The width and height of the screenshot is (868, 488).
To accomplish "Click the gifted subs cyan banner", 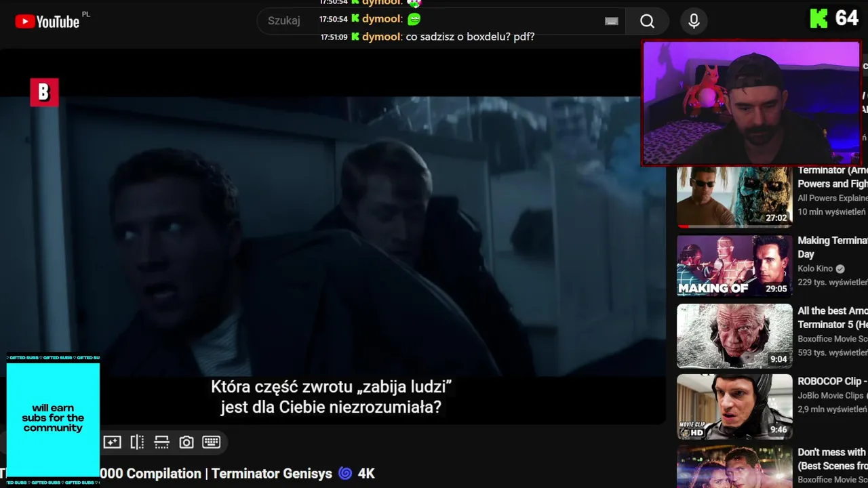I will (x=53, y=419).
